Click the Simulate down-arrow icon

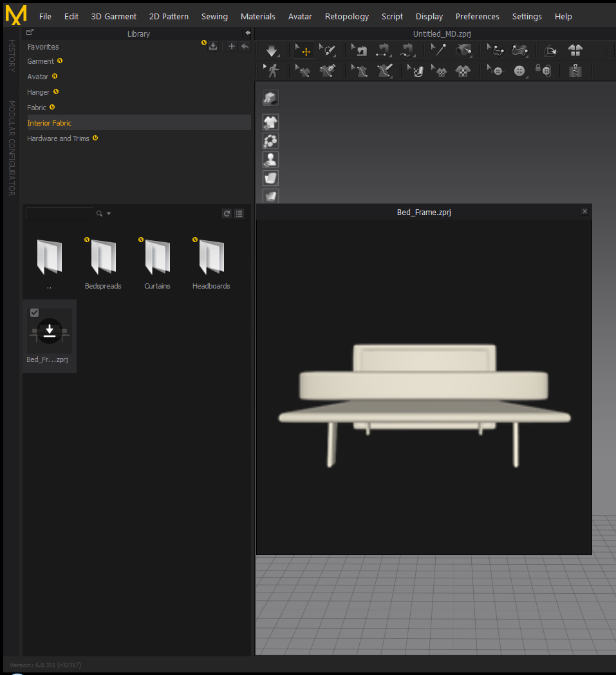272,51
